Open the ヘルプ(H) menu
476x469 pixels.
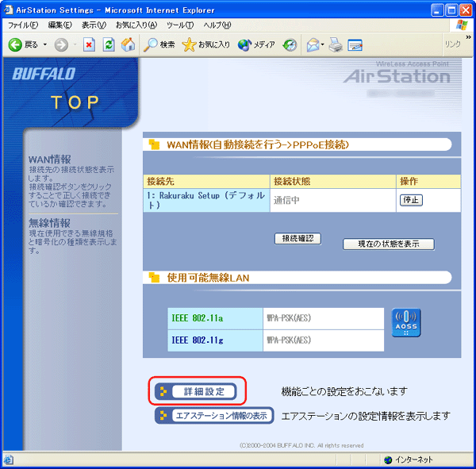point(217,25)
